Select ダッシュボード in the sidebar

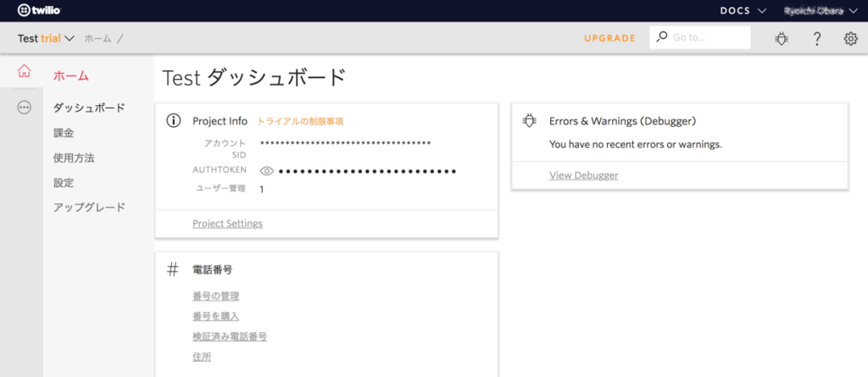[x=89, y=108]
